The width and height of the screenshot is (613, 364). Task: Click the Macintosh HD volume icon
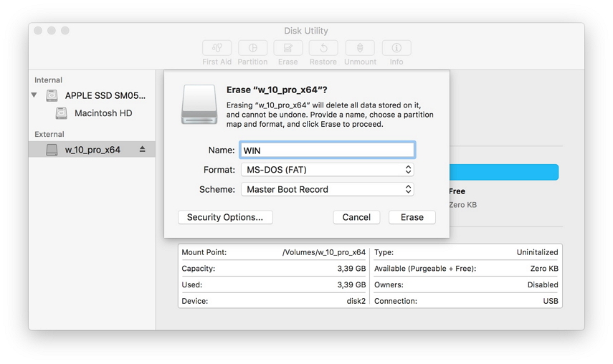(x=62, y=113)
